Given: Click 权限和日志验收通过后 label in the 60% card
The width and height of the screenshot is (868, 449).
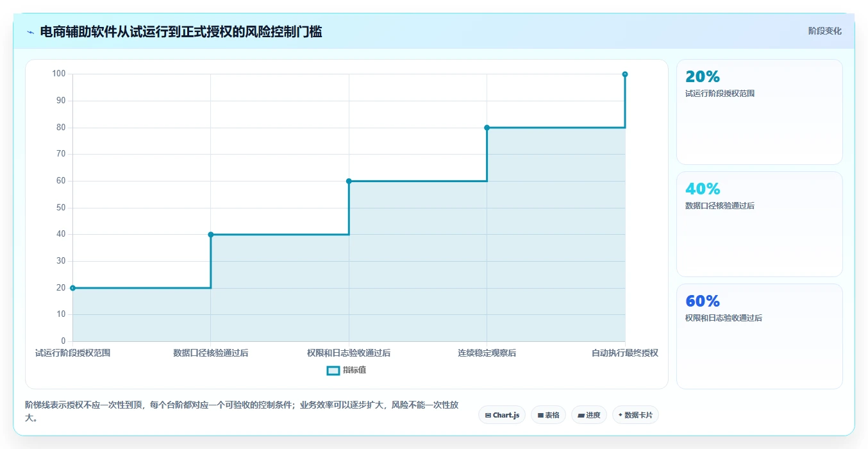Looking at the screenshot, I should click(x=724, y=318).
